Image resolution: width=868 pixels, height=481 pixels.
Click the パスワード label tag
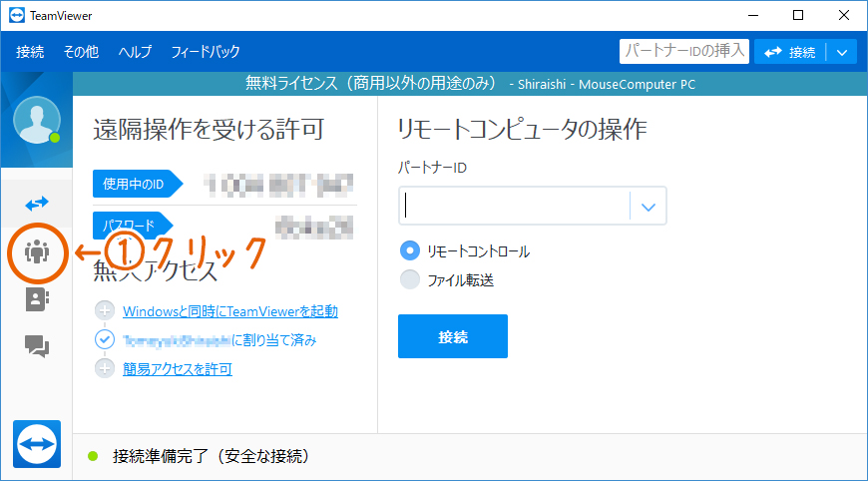click(133, 226)
